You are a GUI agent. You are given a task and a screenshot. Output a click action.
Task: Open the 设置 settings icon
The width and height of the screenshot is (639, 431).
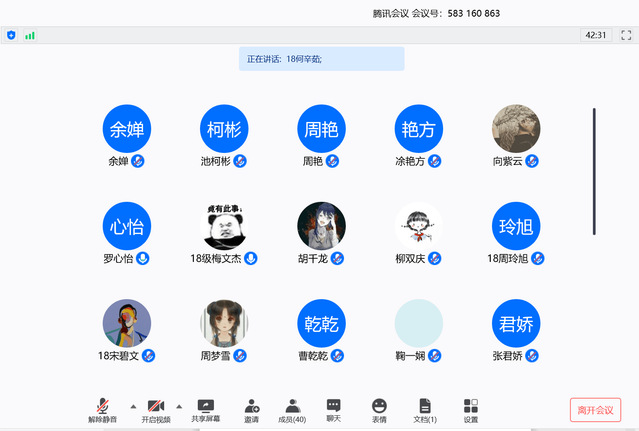pyautogui.click(x=471, y=406)
